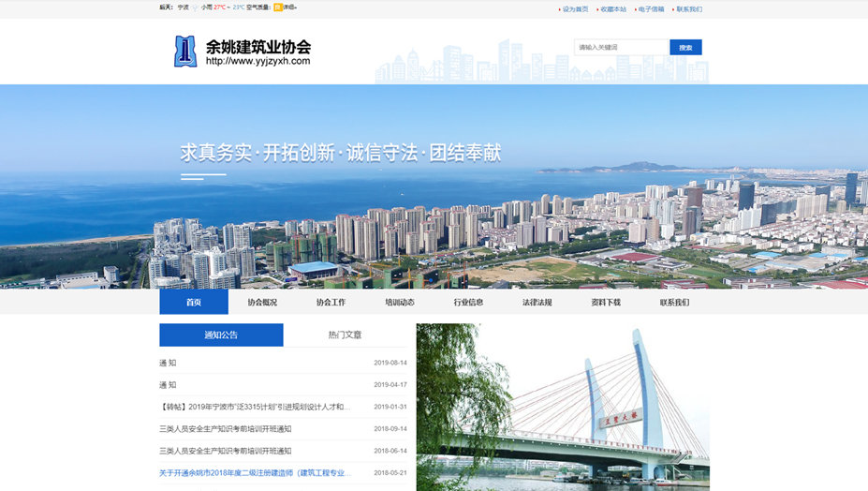Open the 法律法规 menu item
868x491 pixels.
pyautogui.click(x=537, y=302)
